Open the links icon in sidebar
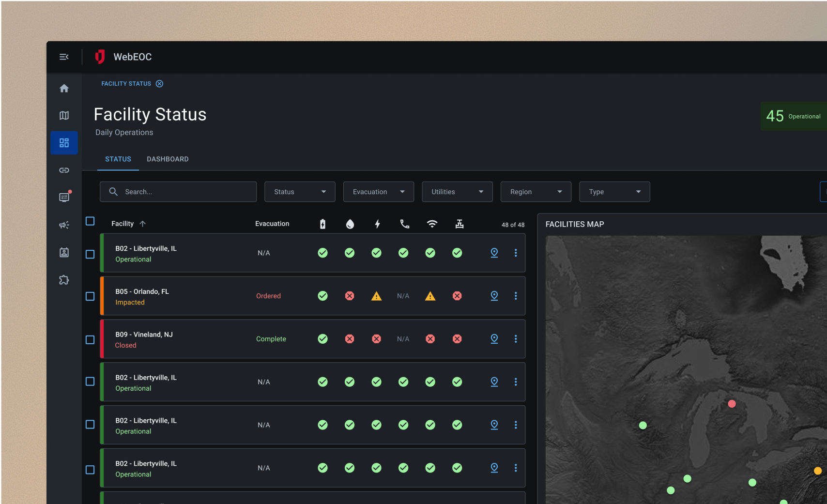 [64, 170]
